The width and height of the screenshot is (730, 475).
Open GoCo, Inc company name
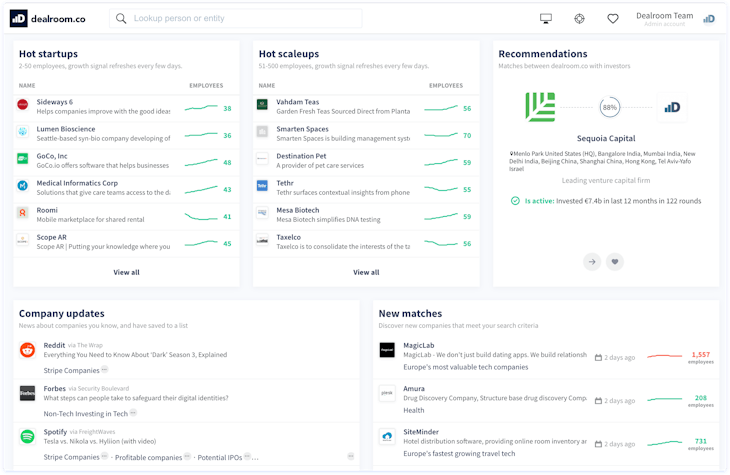[52, 156]
